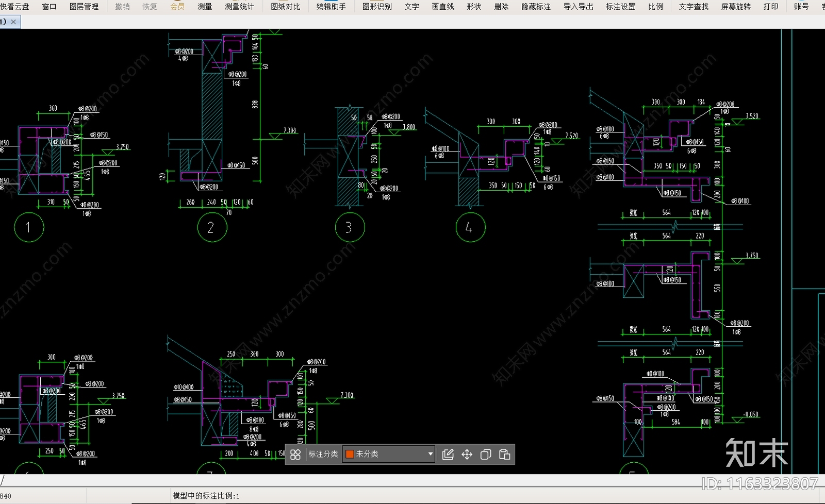Open 测量统计 measurement statistics
The height and width of the screenshot is (504, 825).
240,7
